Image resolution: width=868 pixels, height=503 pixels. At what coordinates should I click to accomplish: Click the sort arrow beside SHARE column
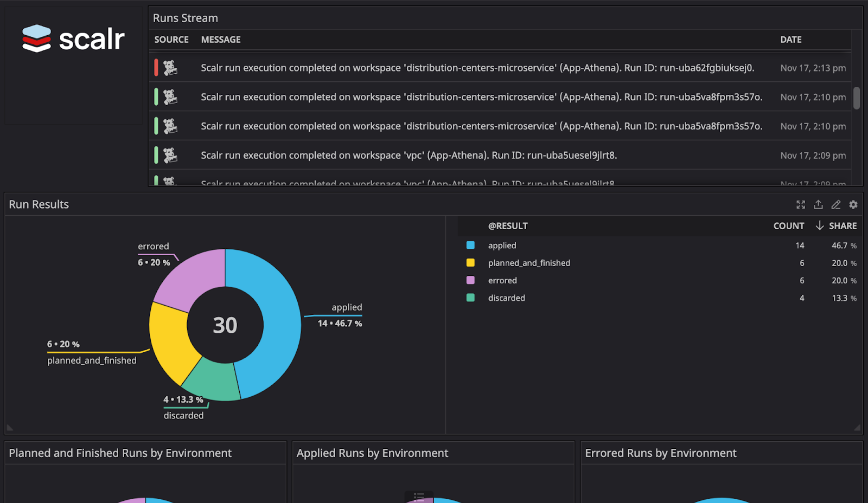pyautogui.click(x=819, y=225)
